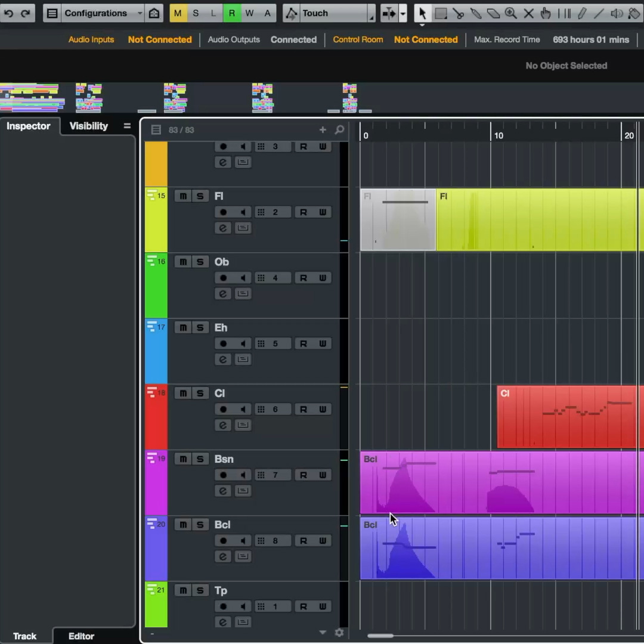Toggle global S solo state in toolbar
Screen dimensions: 644x644
[196, 13]
